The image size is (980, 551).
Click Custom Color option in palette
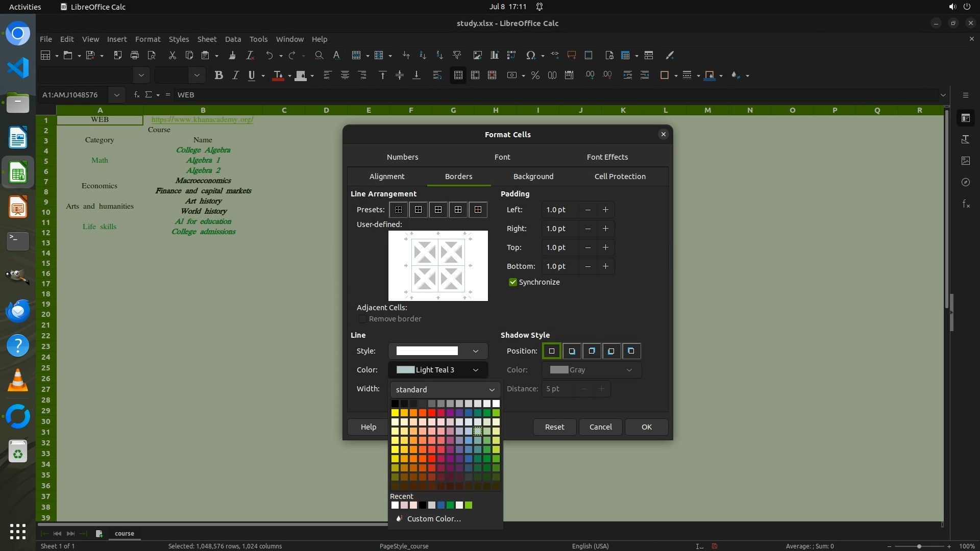[x=433, y=519]
